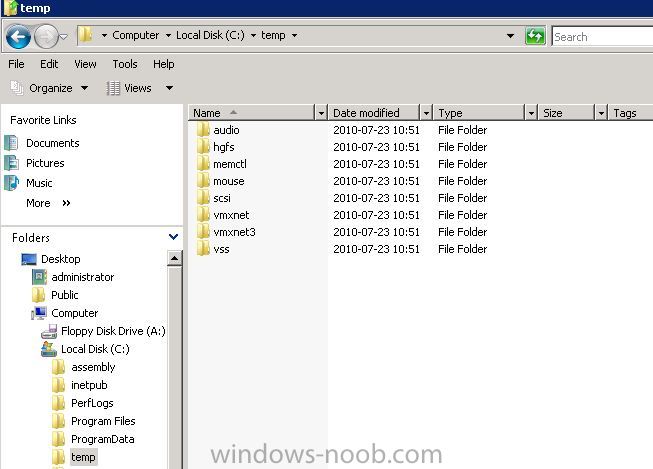Expand the arrow after temp in breadcrumb

(x=294, y=35)
